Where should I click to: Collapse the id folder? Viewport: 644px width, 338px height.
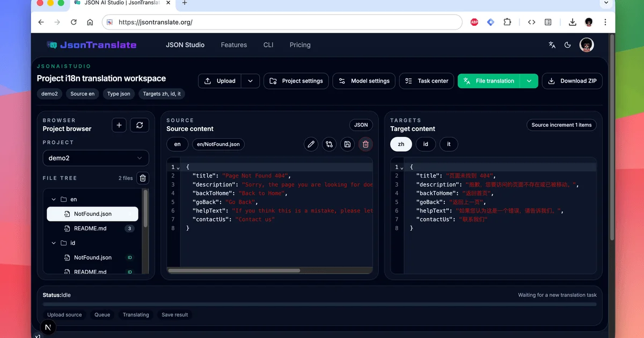54,243
